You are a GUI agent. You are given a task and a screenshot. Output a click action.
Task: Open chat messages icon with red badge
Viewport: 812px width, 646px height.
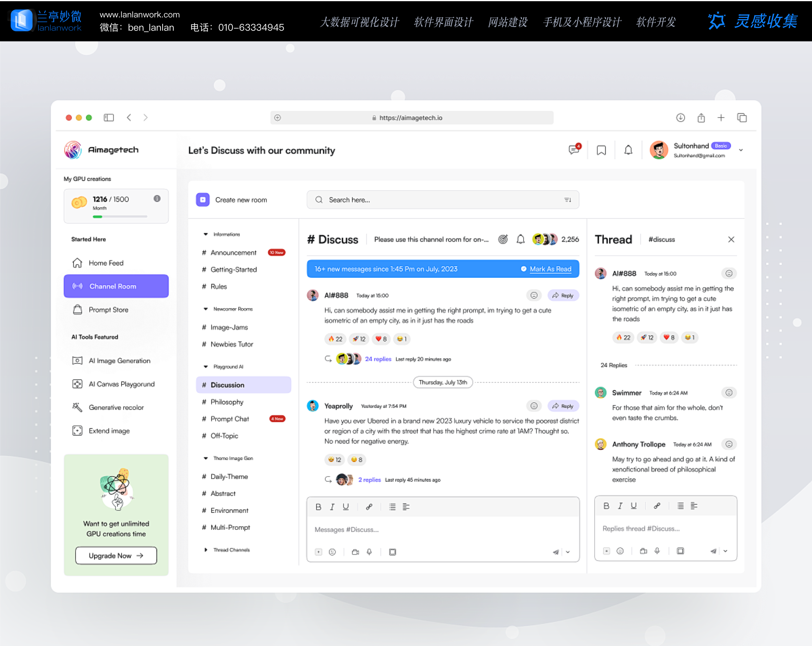coord(574,150)
